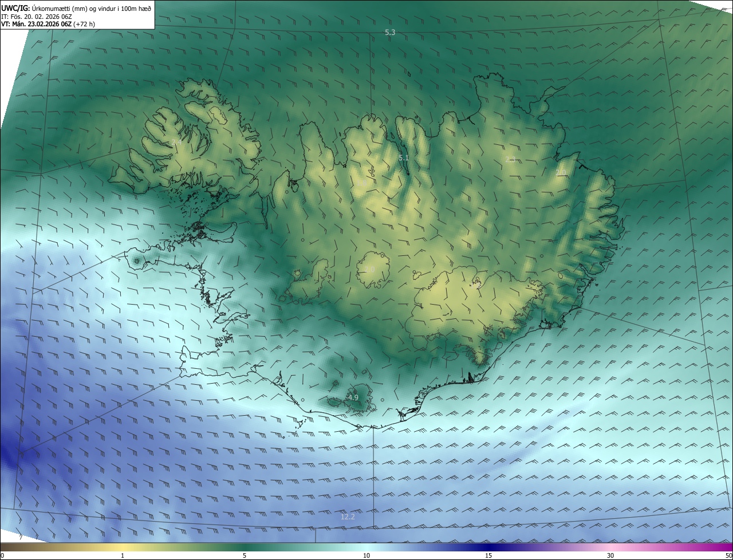
Task: Click the 2.0 value beside the 2.3 label
Action: pos(561,172)
